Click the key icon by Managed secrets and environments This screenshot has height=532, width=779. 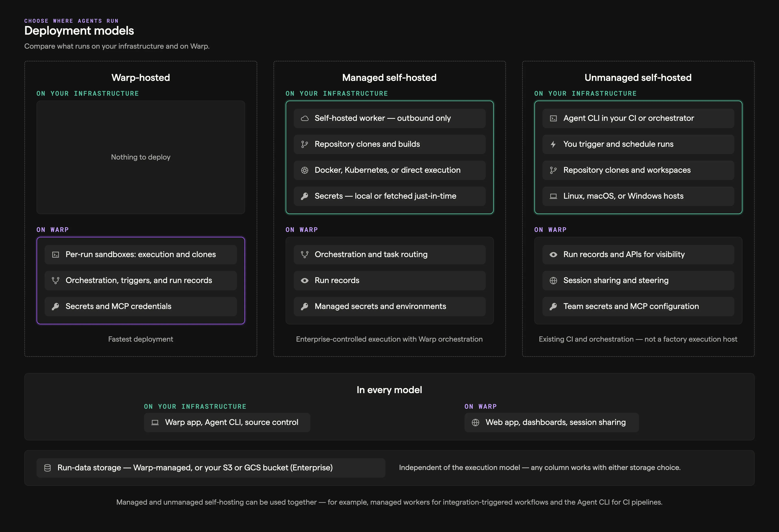tap(304, 307)
